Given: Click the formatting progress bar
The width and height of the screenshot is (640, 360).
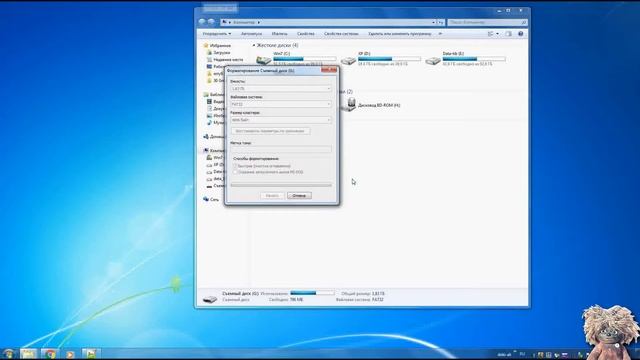Looking at the screenshot, I should pyautogui.click(x=281, y=185).
